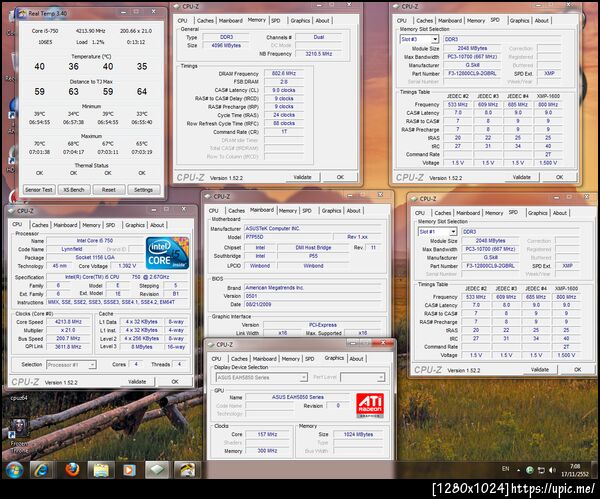
Task: Launch Internet Explorer from taskbar
Action: [41, 470]
